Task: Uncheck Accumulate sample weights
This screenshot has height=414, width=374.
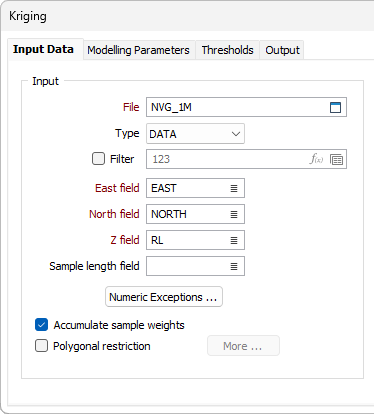Action: (x=41, y=325)
